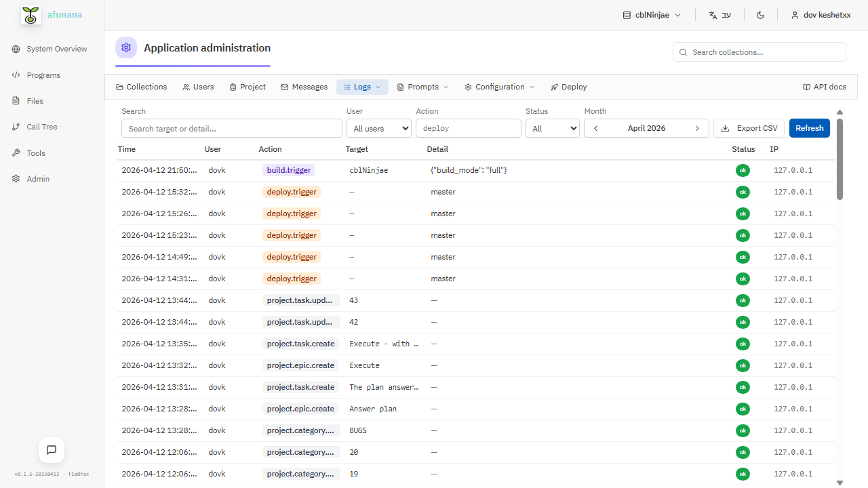Select the System Overview sidebar entry
Screen dimensions: 868x488
point(56,48)
